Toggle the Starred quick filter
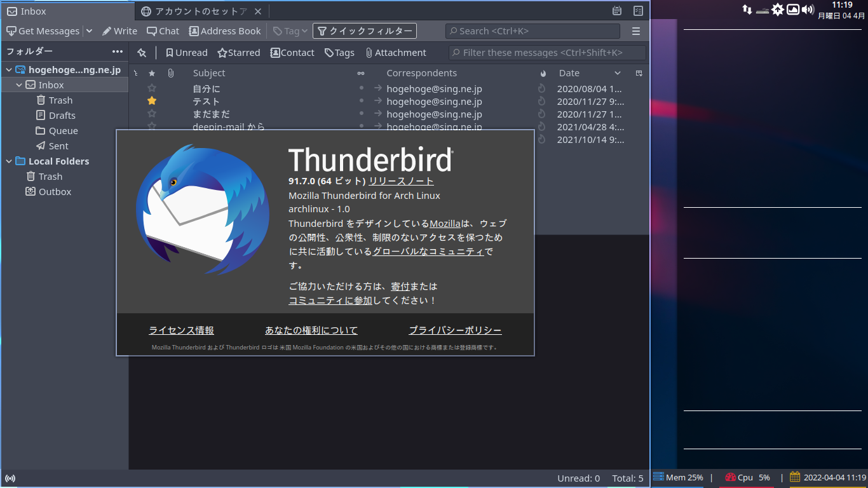 click(x=239, y=53)
